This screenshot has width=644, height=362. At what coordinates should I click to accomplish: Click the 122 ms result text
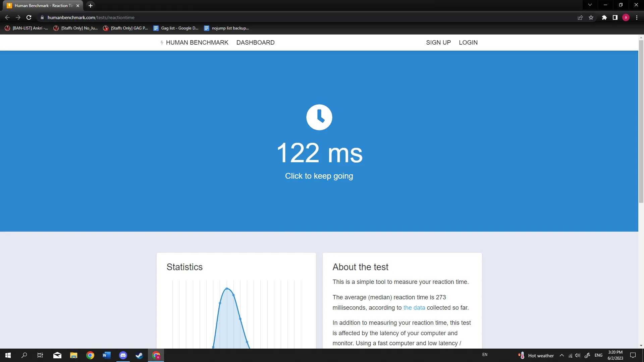click(x=320, y=153)
